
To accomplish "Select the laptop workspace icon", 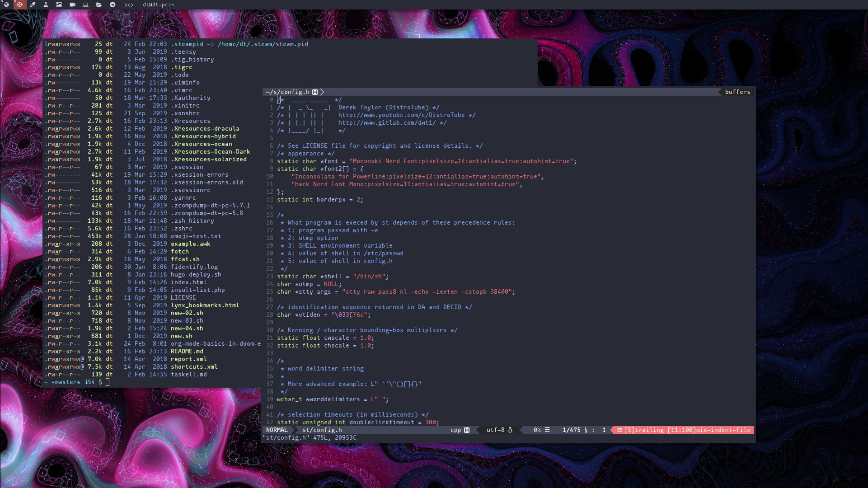I will click(85, 5).
